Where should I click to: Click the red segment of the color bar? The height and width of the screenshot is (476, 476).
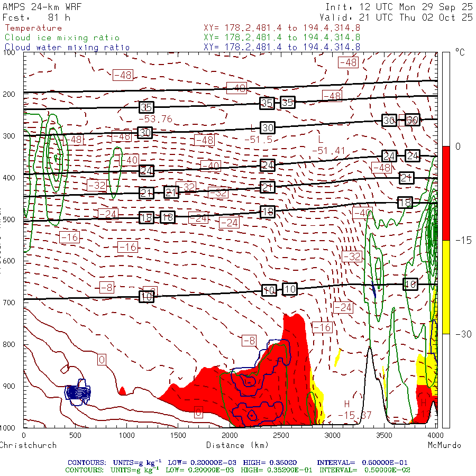tap(446, 193)
